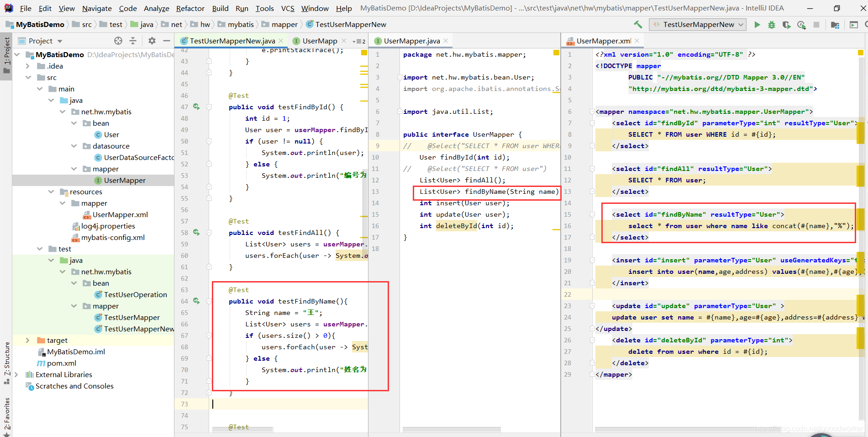Run TestUserMapperNew with the green play button
This screenshot has height=437, width=868.
click(757, 25)
